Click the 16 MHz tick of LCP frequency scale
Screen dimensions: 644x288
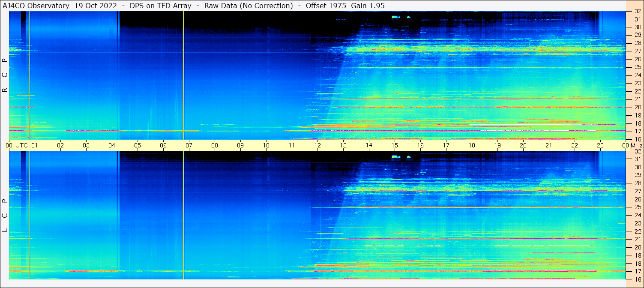[x=637, y=279]
